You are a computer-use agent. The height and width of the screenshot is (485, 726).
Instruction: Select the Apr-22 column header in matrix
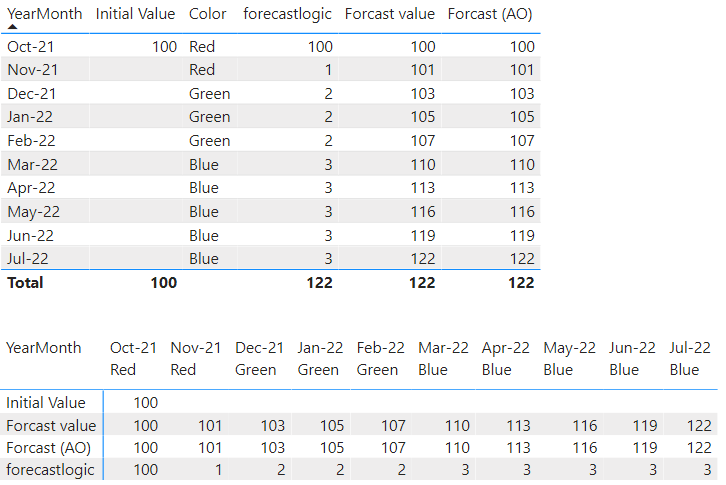coord(506,348)
